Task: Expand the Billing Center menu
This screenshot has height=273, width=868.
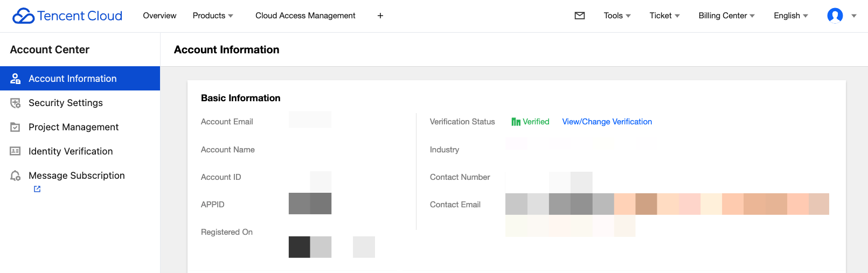Action: click(x=726, y=16)
